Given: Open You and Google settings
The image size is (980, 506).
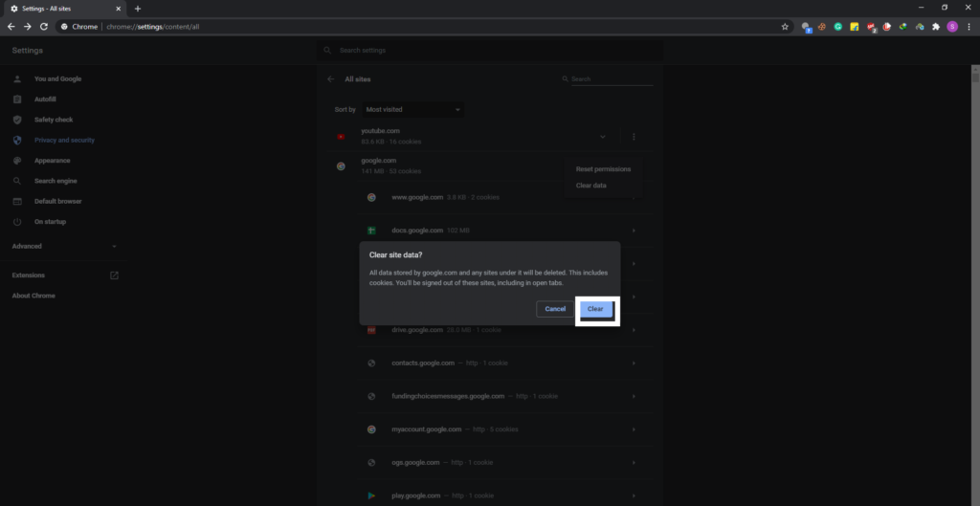Looking at the screenshot, I should [x=58, y=78].
